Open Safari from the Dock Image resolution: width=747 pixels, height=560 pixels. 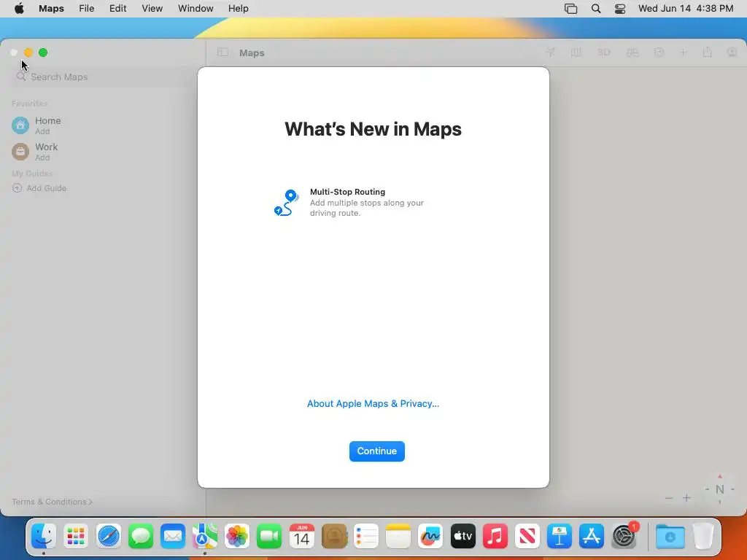(x=108, y=537)
